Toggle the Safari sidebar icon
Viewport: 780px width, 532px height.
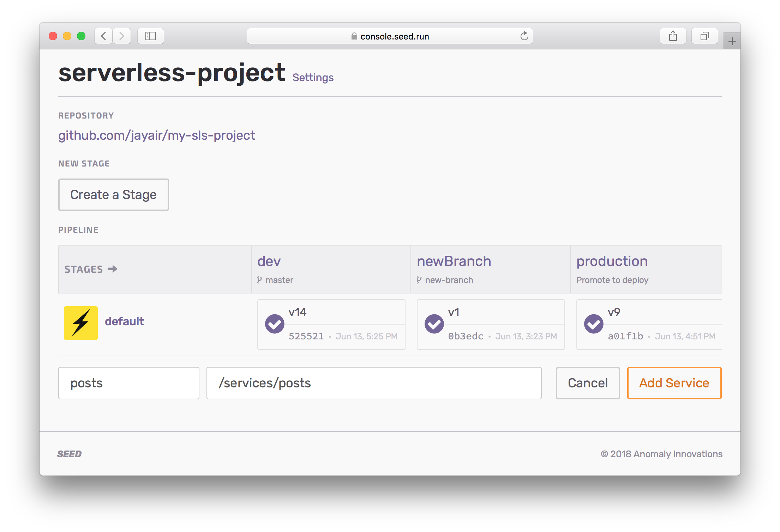point(151,36)
